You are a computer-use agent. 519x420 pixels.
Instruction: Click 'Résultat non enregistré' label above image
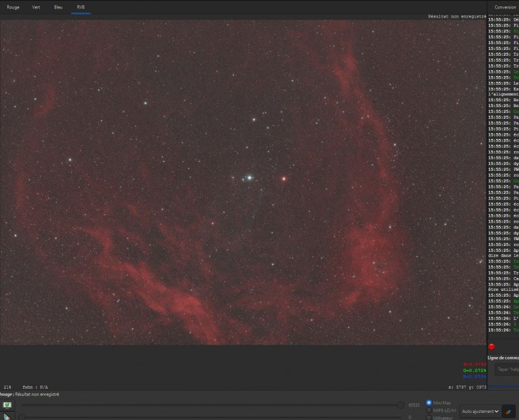point(457,16)
